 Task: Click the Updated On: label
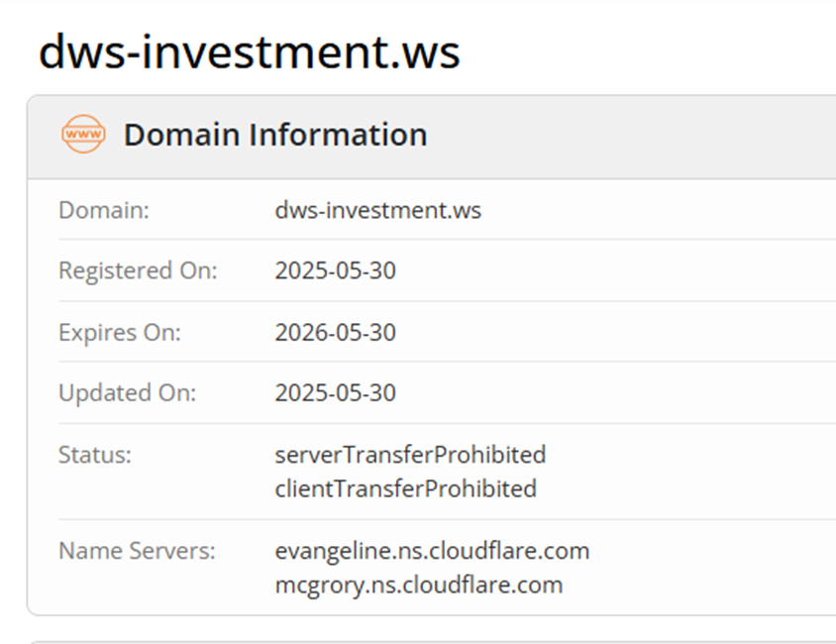coord(128,393)
